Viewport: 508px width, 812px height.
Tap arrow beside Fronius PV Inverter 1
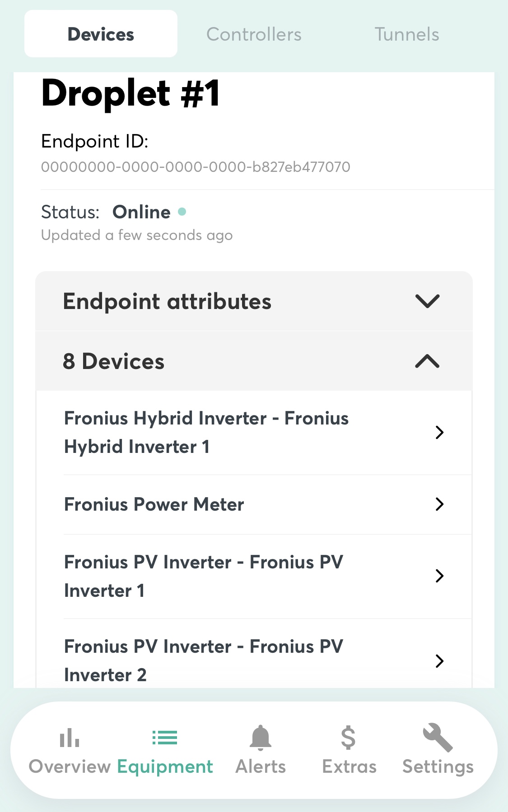[x=439, y=576]
